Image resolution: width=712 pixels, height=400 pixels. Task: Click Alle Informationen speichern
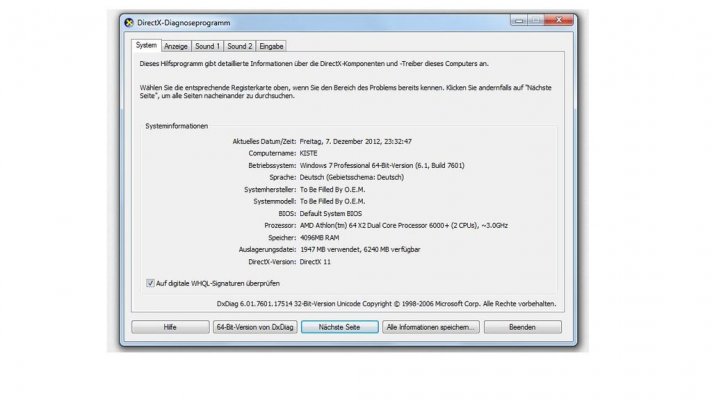(x=430, y=327)
